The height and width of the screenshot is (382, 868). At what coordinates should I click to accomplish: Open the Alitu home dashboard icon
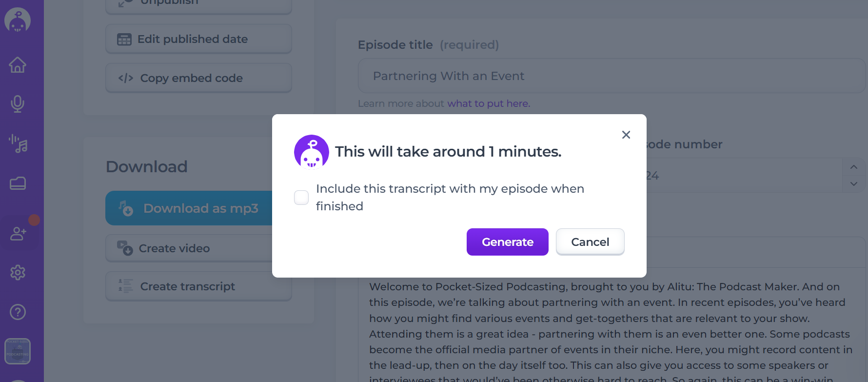(18, 65)
